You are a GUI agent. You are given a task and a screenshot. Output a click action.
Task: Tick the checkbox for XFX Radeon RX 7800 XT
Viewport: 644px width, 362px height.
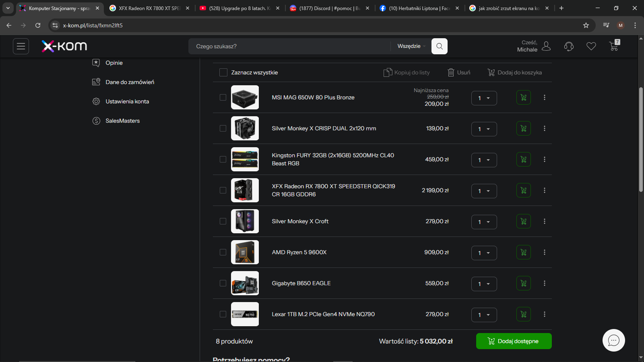[223, 190]
